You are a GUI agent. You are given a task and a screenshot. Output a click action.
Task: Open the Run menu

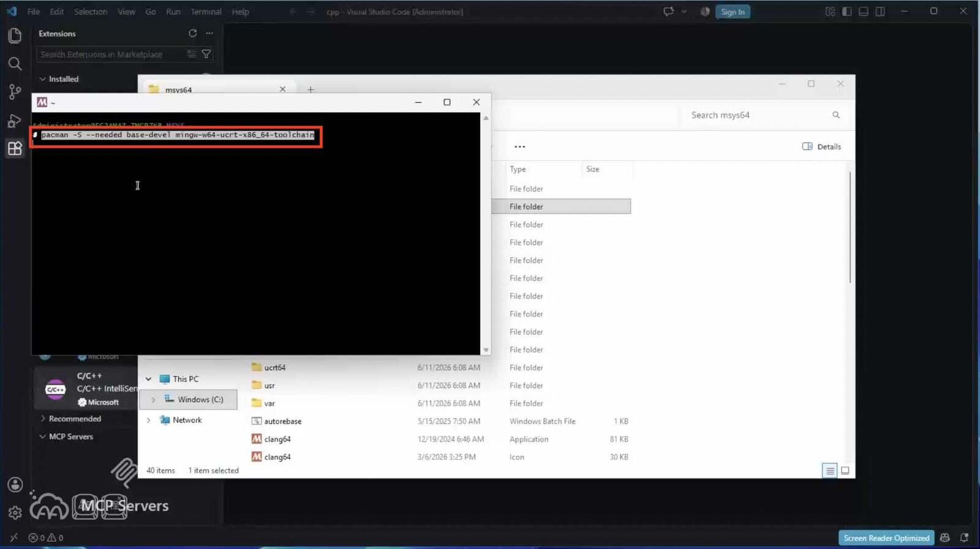(173, 12)
